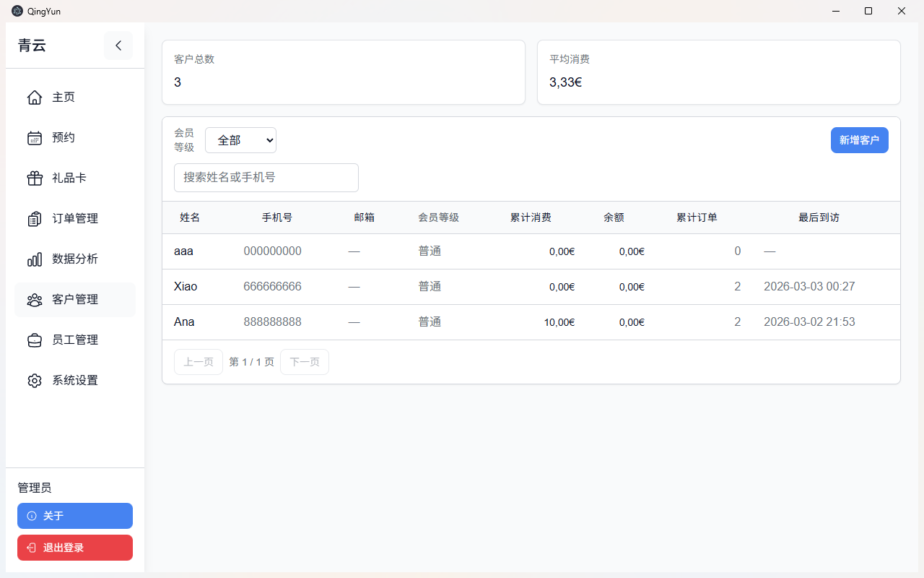Open the 主页 menu item
Image resolution: width=924 pixels, height=578 pixels.
[75, 98]
